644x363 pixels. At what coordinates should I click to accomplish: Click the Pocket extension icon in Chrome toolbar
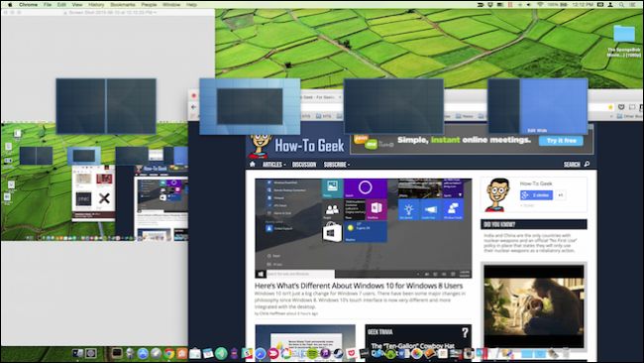click(x=621, y=107)
